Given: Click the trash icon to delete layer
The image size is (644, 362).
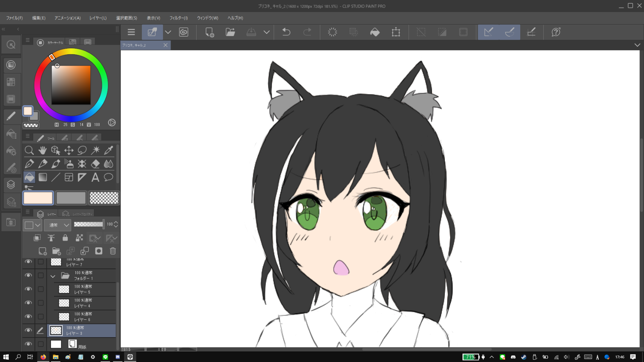Looking at the screenshot, I should 113,251.
